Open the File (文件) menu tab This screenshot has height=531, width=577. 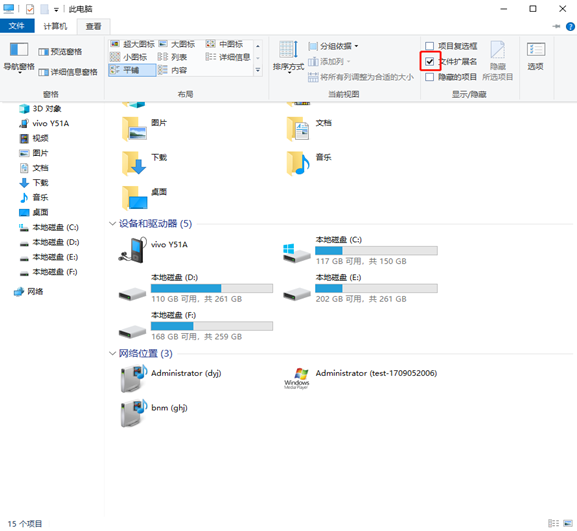(17, 26)
